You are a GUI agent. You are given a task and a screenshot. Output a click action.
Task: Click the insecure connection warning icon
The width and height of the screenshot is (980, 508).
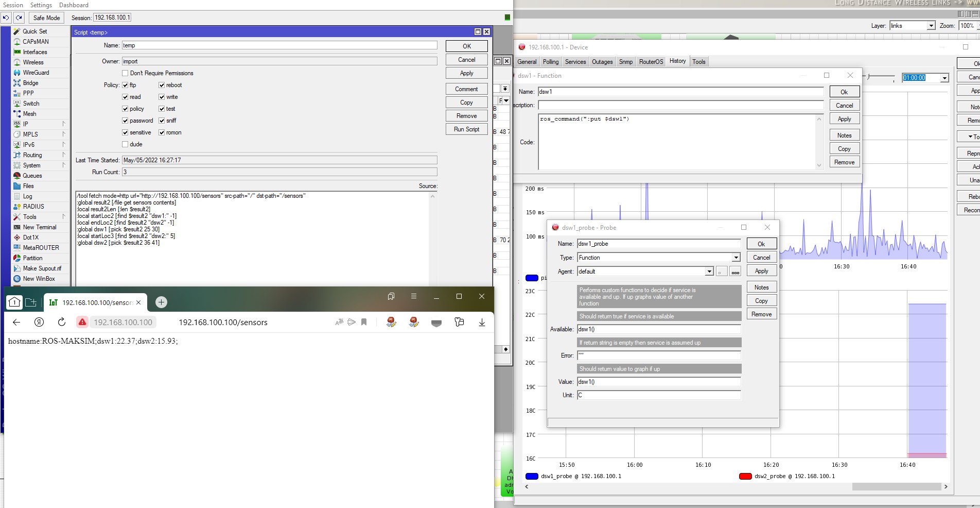pos(82,322)
